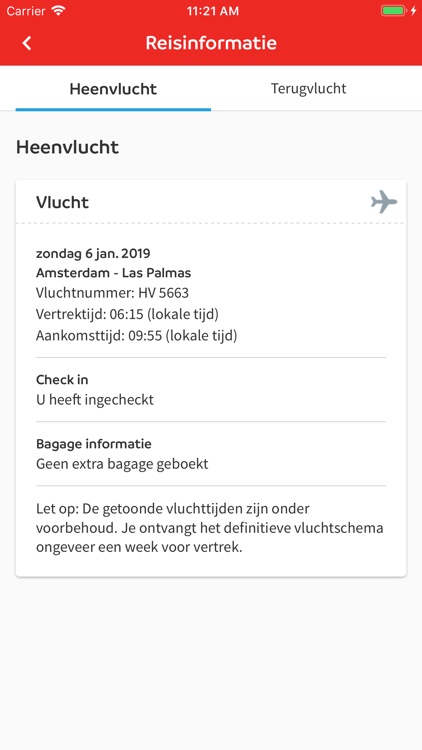Viewport: 422px width, 750px height.
Task: Tap Geen extra bagage geboekt text
Action: point(122,464)
